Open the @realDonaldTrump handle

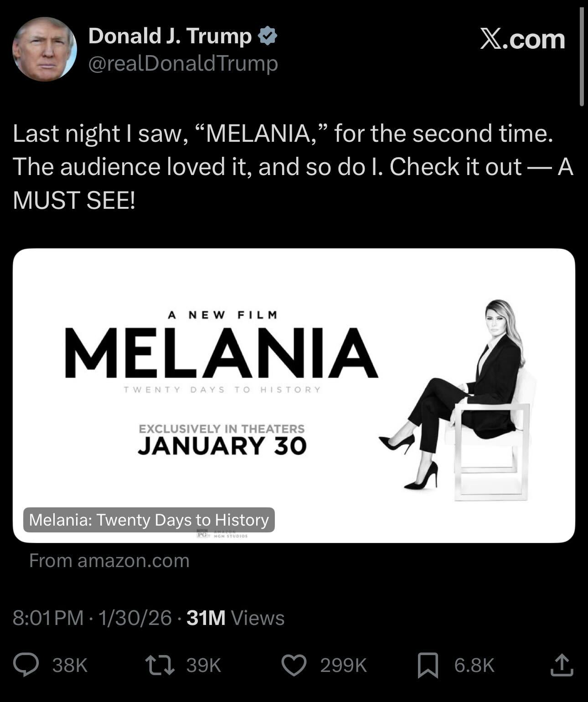183,63
